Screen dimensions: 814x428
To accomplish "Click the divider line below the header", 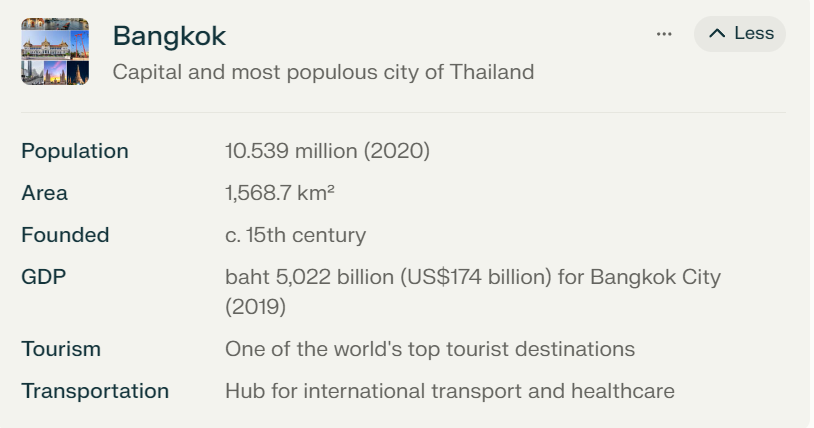I will [403, 112].
